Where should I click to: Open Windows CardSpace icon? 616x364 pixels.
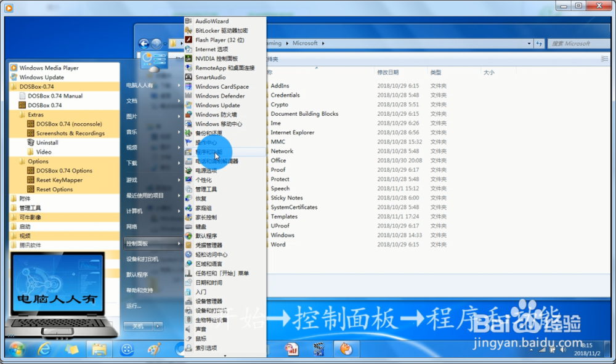point(188,87)
